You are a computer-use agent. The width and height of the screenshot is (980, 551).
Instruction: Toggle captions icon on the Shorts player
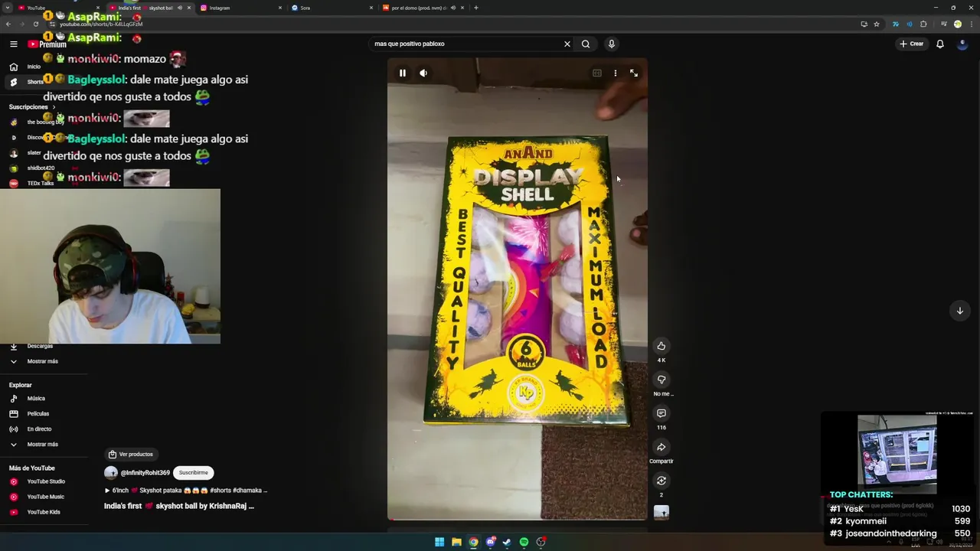pos(597,73)
